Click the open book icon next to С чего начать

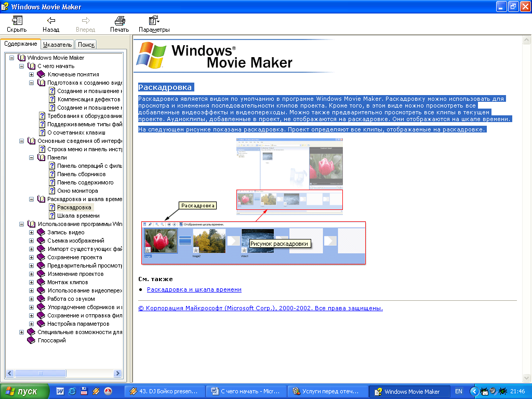(x=31, y=66)
